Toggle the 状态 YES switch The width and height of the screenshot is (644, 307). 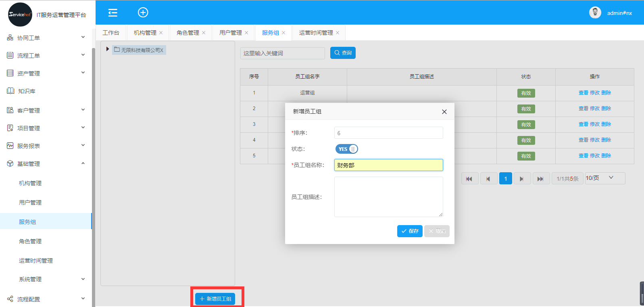(x=346, y=149)
